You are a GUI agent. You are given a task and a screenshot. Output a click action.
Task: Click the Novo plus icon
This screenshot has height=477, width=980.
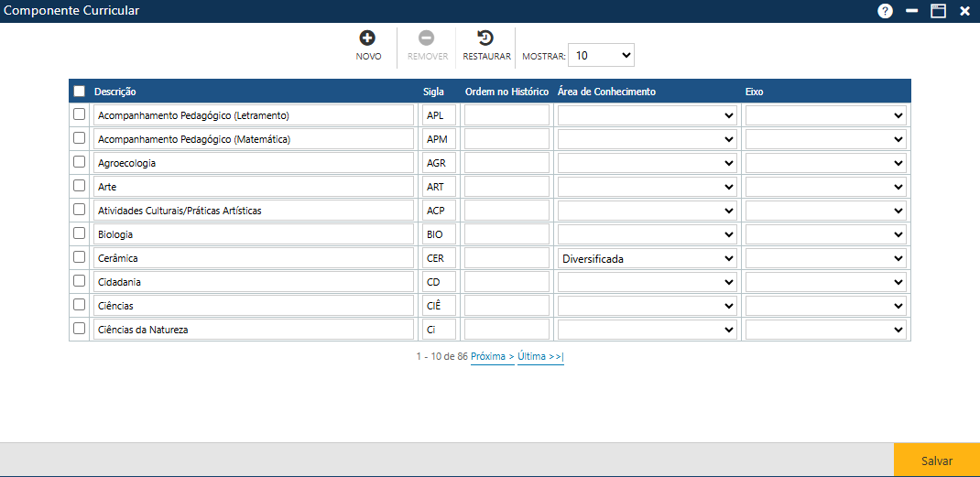368,38
